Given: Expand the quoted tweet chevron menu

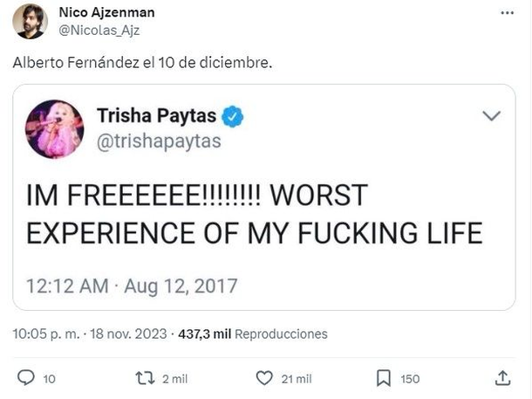Looking at the screenshot, I should pos(491,116).
